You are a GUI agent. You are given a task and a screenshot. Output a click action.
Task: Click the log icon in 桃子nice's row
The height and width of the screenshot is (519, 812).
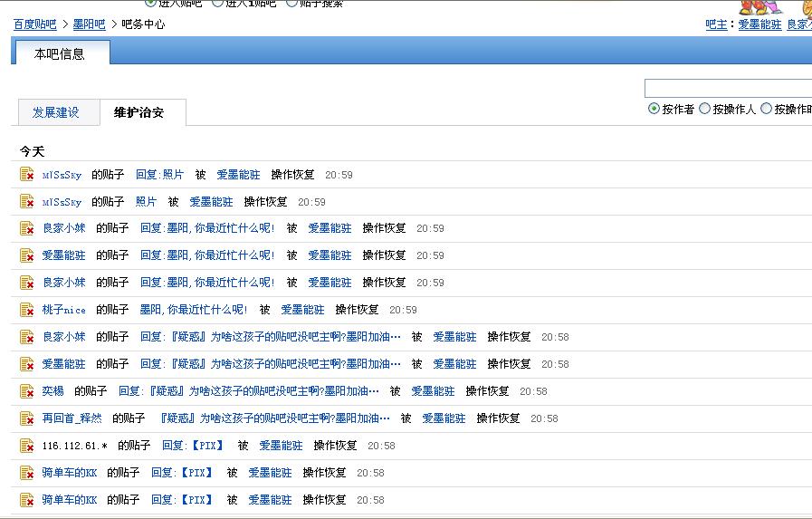27,310
